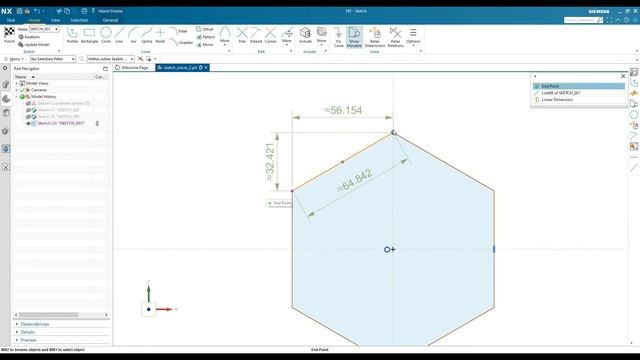
Task: Open the sketch Name dropdown
Action: click(x=57, y=29)
